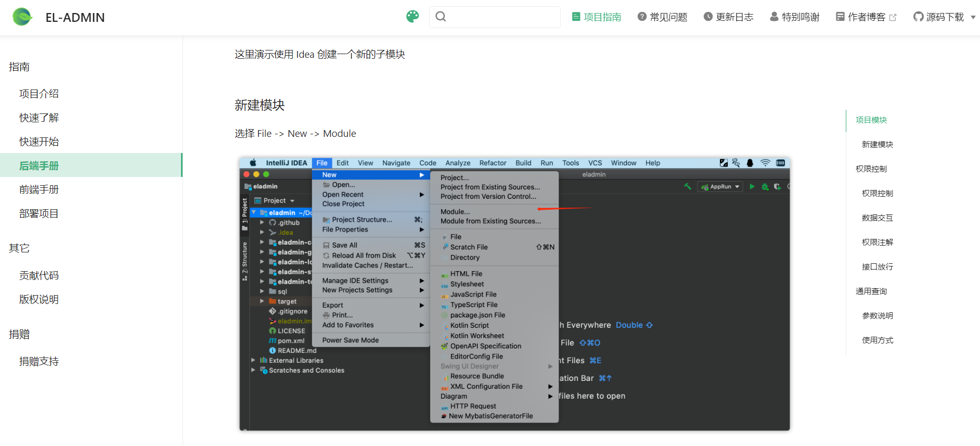Click the sentence 这里演示使用 Idea 创建一个新的子模块
Viewport: 980px width, 446px height.
click(320, 54)
